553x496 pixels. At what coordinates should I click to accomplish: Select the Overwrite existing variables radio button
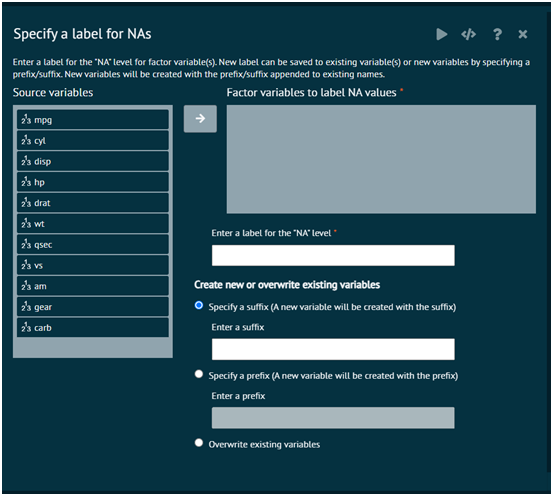coord(199,443)
